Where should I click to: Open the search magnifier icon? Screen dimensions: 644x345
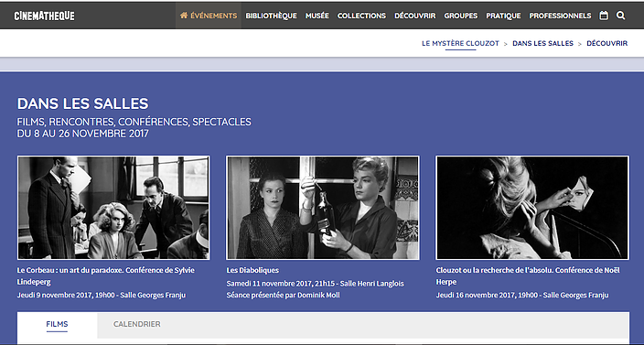click(620, 16)
